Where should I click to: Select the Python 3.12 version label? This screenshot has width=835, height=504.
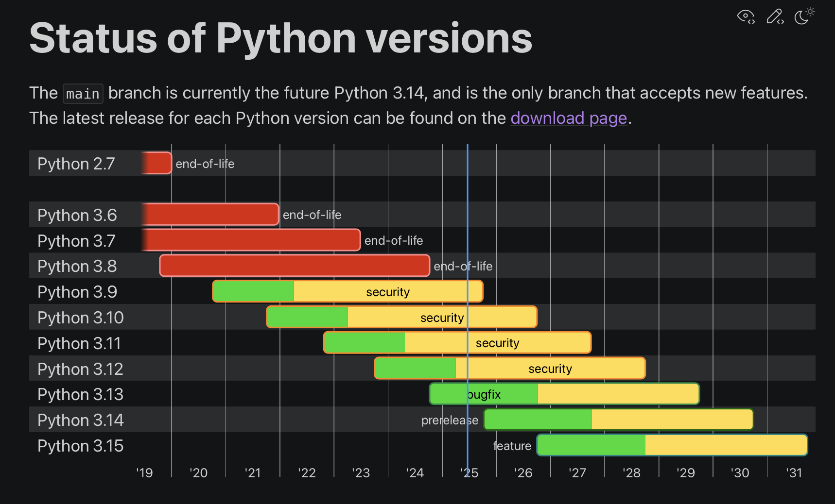[x=80, y=369]
